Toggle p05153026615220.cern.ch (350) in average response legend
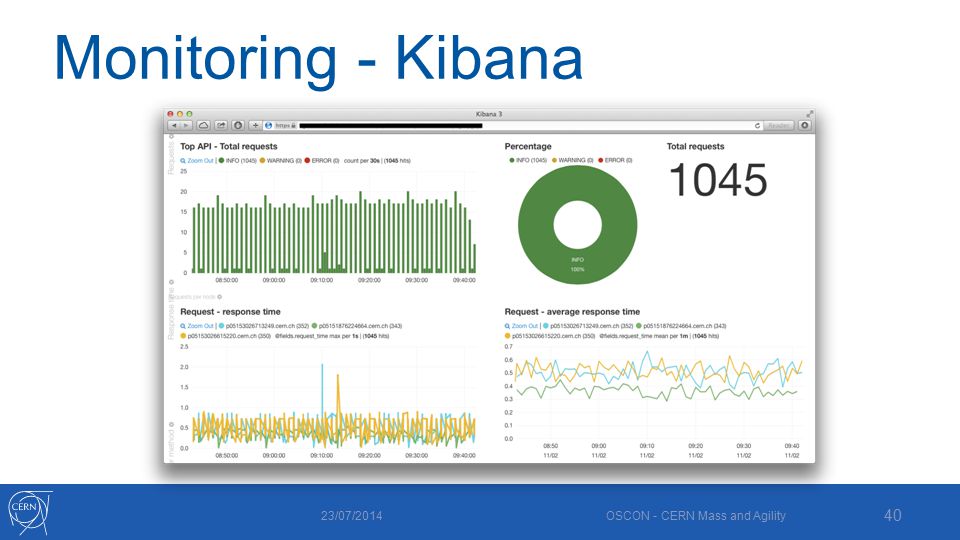Image resolution: width=960 pixels, height=540 pixels. tap(550, 336)
